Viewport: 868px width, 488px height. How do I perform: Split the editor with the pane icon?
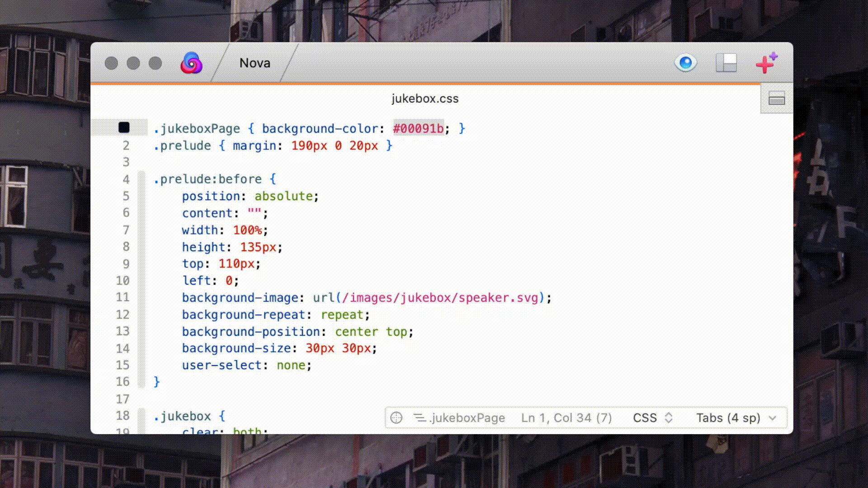click(x=776, y=98)
